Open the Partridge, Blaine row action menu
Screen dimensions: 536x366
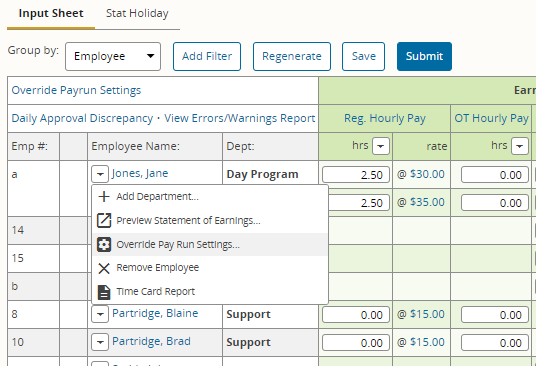tap(100, 314)
